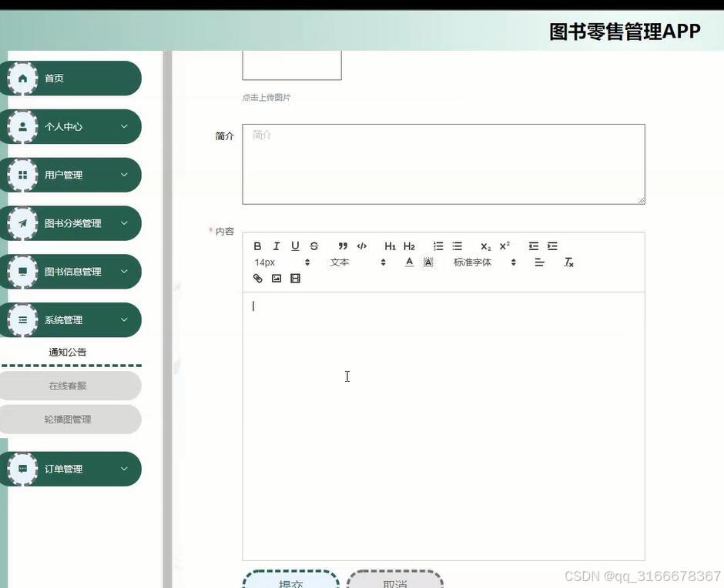This screenshot has width=724, height=588.
Task: Expand the 图书信息管理 menu chevron
Action: click(x=124, y=272)
